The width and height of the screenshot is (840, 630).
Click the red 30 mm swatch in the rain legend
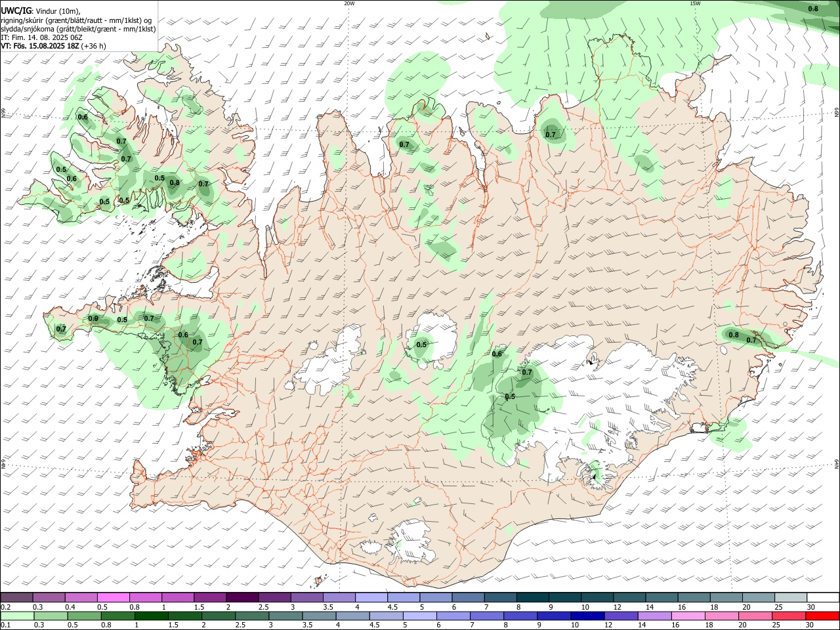[x=822, y=616]
